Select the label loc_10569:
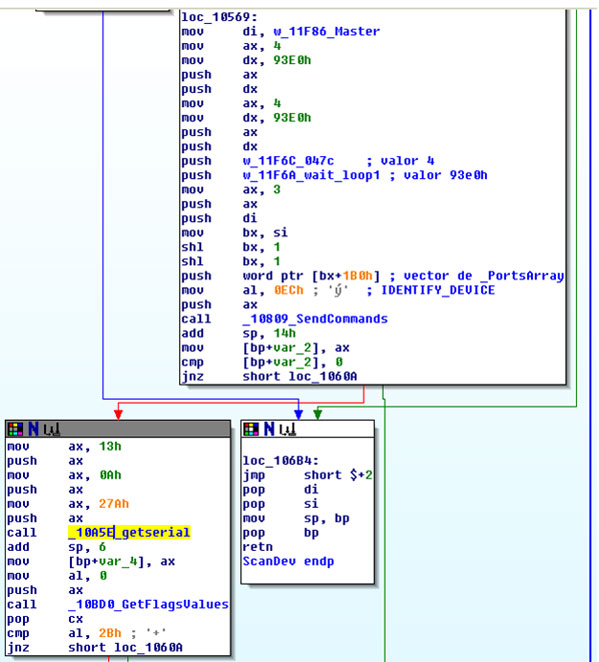The width and height of the screenshot is (599, 662). [x=219, y=17]
